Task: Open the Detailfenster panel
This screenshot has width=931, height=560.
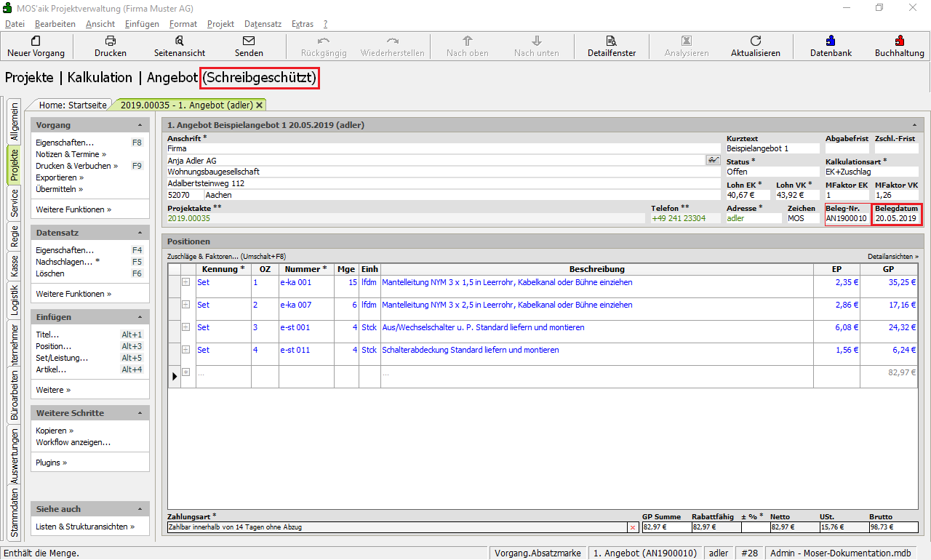Action: point(611,41)
